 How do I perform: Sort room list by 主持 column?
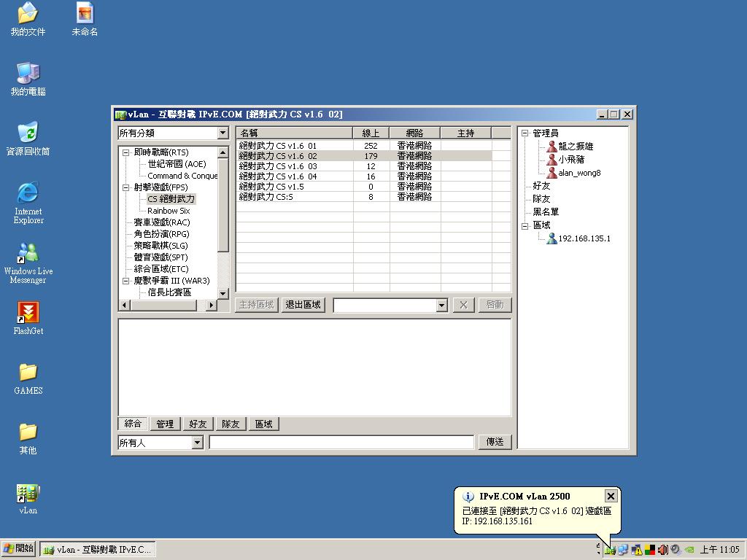click(x=465, y=133)
